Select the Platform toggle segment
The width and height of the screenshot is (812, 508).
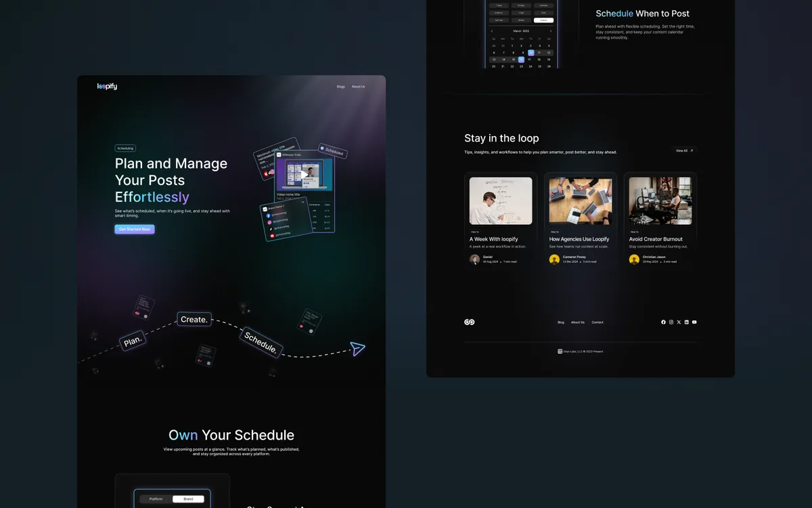[x=156, y=499]
